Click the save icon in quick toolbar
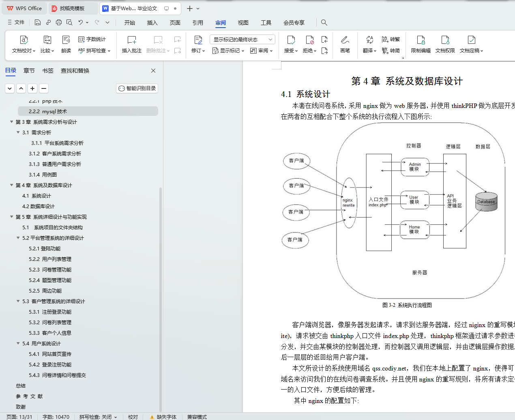Screen dimensions: 515x420 [38, 22]
